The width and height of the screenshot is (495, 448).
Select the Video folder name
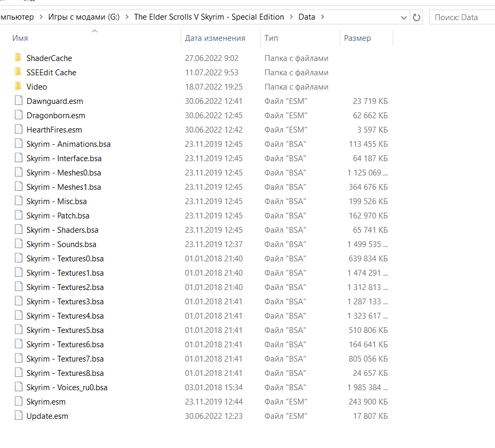(x=37, y=87)
